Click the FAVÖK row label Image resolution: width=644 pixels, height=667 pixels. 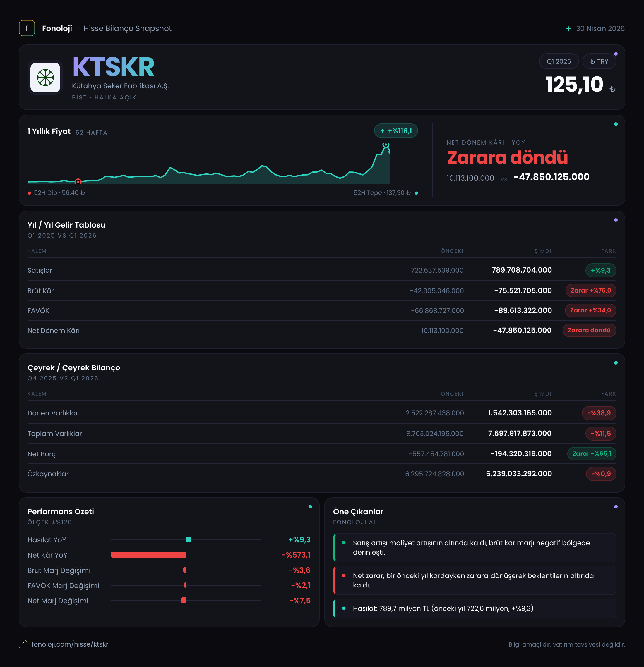click(x=38, y=311)
